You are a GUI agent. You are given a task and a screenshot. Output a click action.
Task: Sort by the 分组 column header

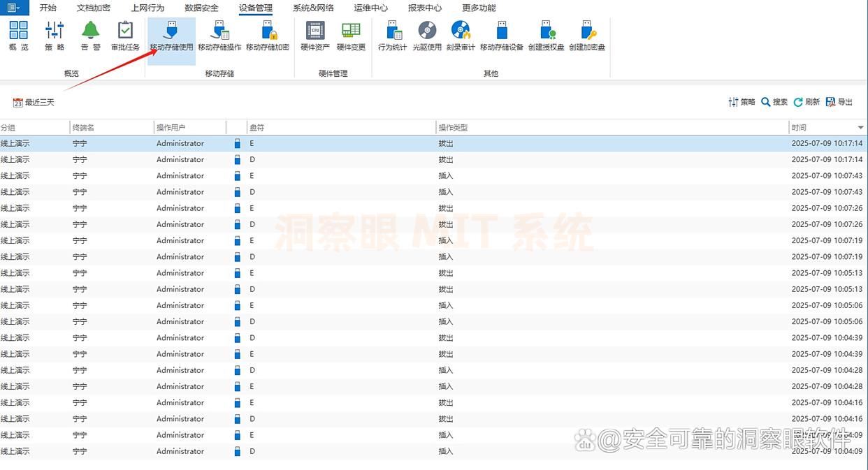point(34,128)
